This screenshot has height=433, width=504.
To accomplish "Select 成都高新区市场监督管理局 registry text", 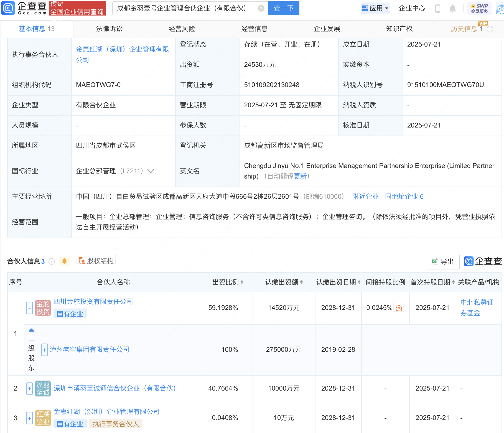I will (284, 146).
